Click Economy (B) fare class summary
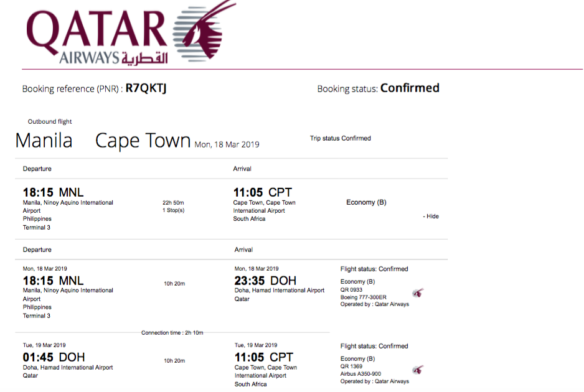The image size is (584, 392). pyautogui.click(x=366, y=202)
